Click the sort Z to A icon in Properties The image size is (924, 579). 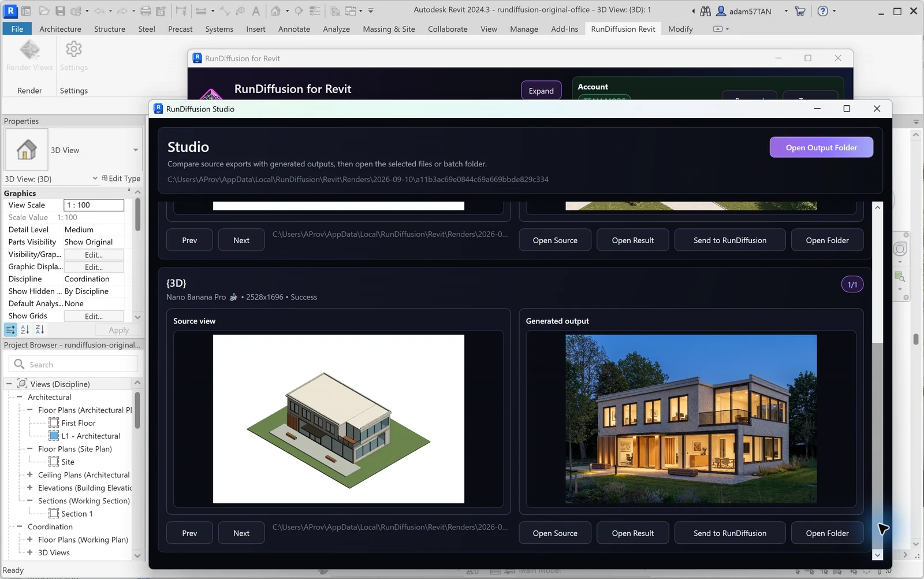pyautogui.click(x=40, y=330)
